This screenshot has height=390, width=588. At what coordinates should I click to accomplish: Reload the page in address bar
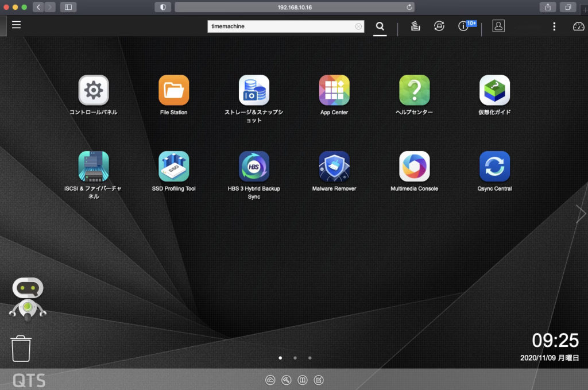pyautogui.click(x=409, y=7)
